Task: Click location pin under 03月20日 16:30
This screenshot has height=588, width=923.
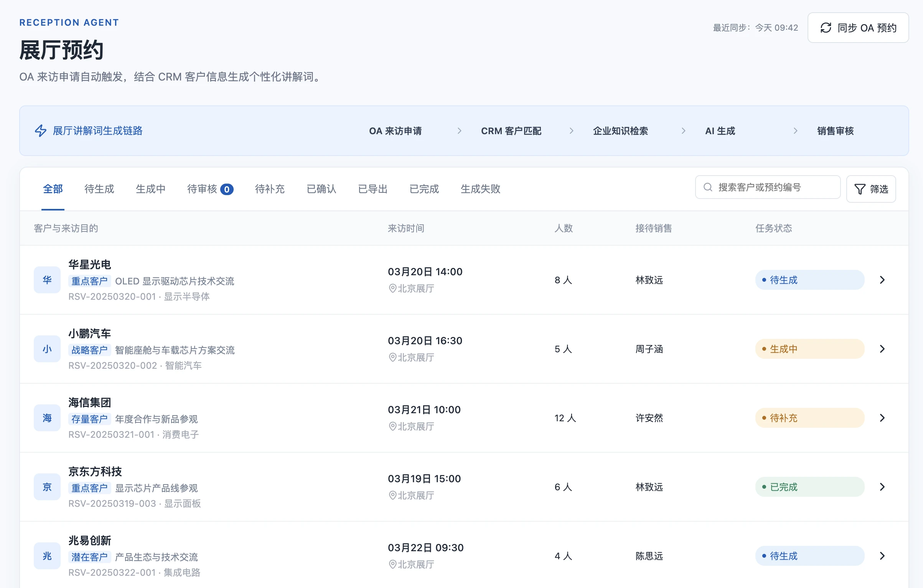Action: 392,357
